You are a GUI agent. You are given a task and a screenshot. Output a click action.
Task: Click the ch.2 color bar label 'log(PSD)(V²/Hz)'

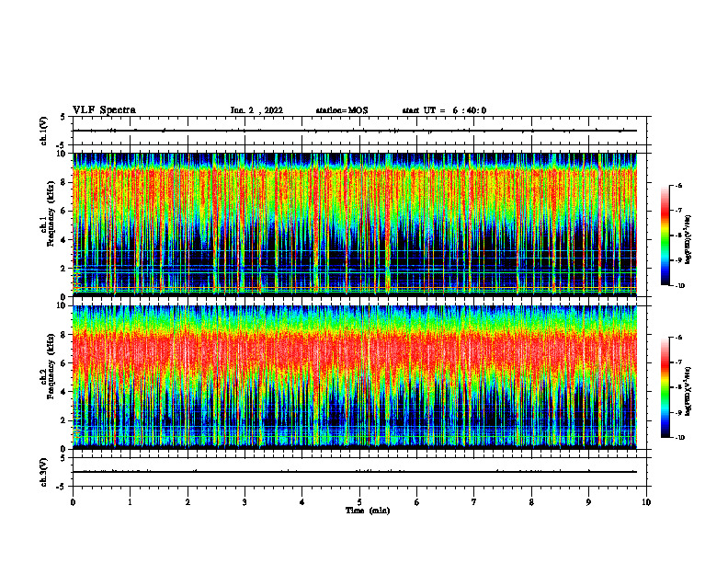(688, 391)
